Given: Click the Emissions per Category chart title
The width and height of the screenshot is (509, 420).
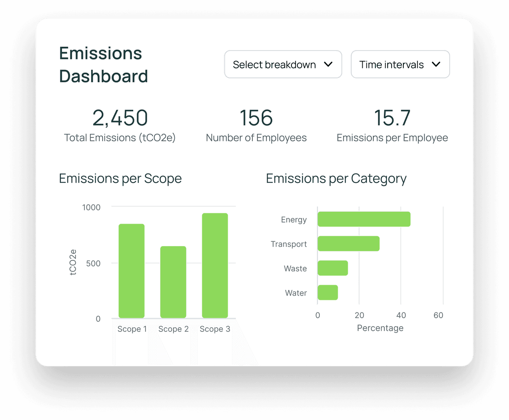Looking at the screenshot, I should [x=336, y=179].
